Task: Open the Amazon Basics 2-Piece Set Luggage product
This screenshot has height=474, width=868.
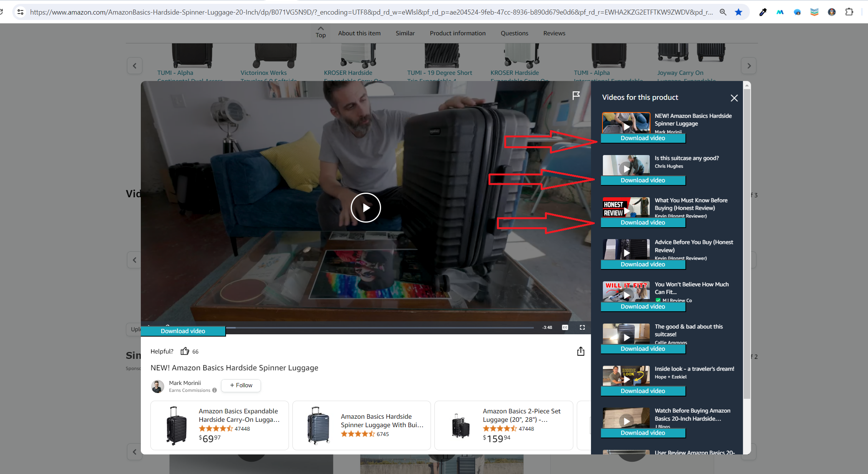Action: click(503, 425)
